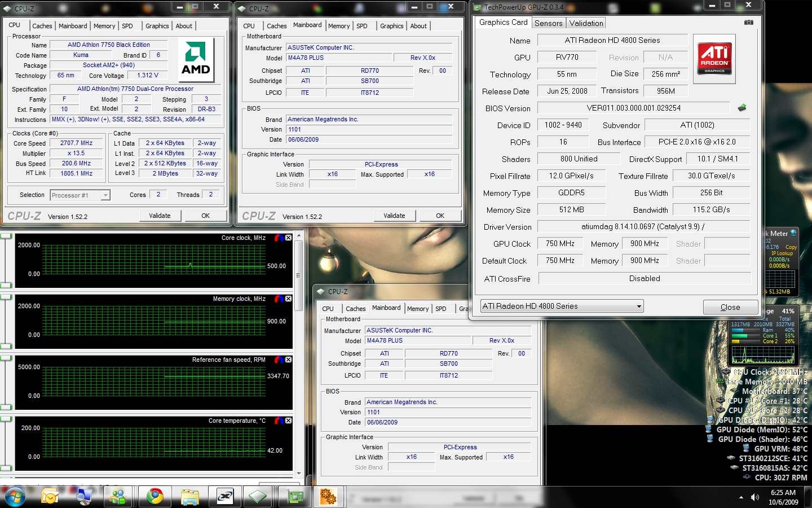The image size is (812, 508).
Task: Switch to the GPU-Z Sensors tab
Action: 549,23
